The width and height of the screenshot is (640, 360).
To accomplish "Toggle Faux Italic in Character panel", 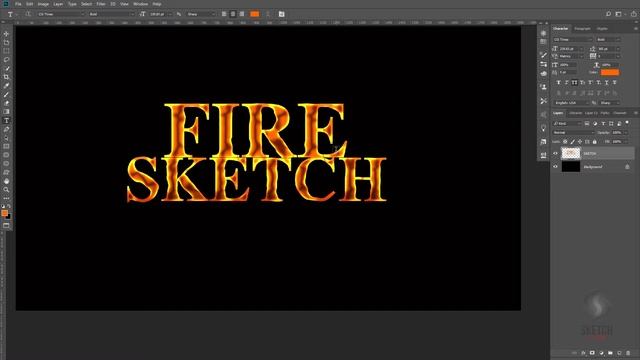I will coord(567,82).
